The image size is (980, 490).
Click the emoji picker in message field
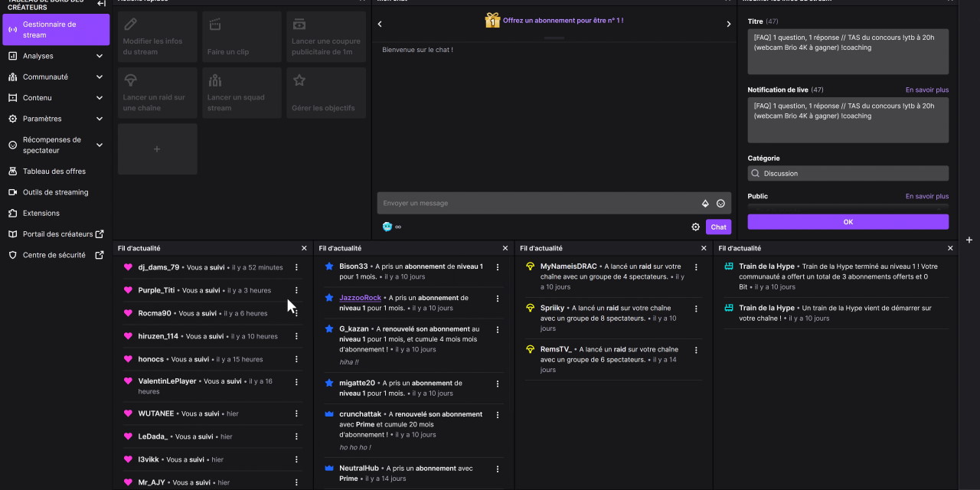point(720,204)
